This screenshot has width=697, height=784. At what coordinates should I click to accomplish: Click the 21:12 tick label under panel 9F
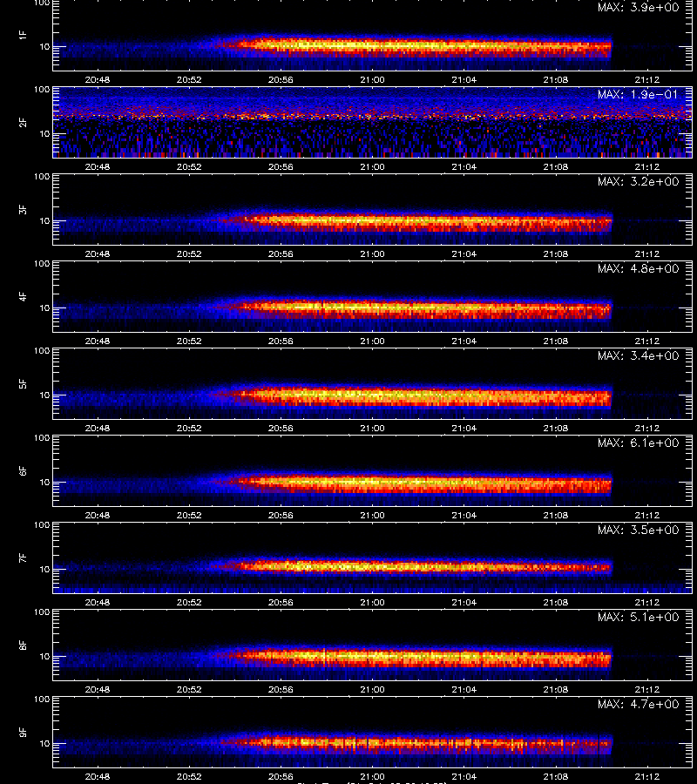(x=647, y=776)
